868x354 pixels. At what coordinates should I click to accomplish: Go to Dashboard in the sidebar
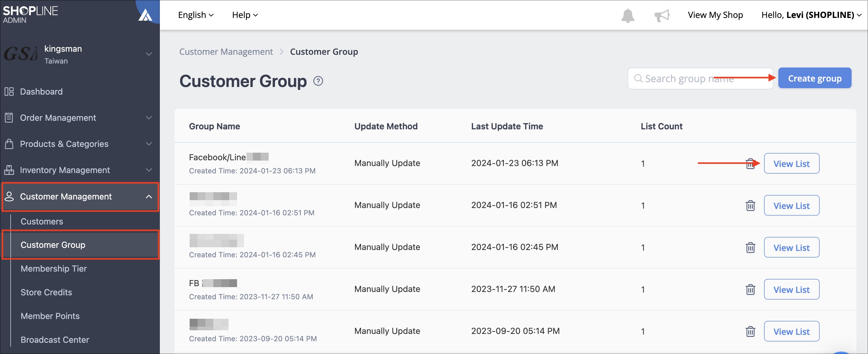[x=41, y=92]
